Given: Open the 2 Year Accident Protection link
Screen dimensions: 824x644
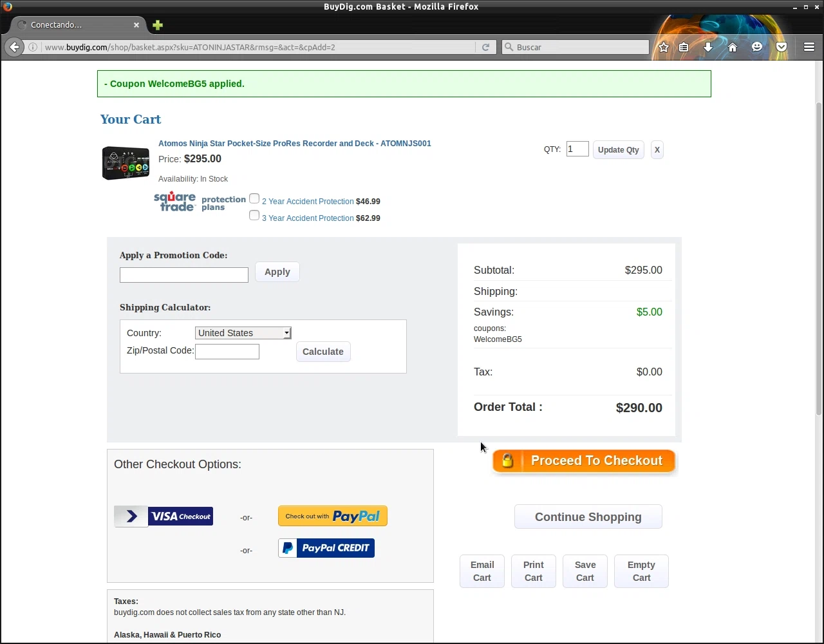Looking at the screenshot, I should tap(308, 202).
